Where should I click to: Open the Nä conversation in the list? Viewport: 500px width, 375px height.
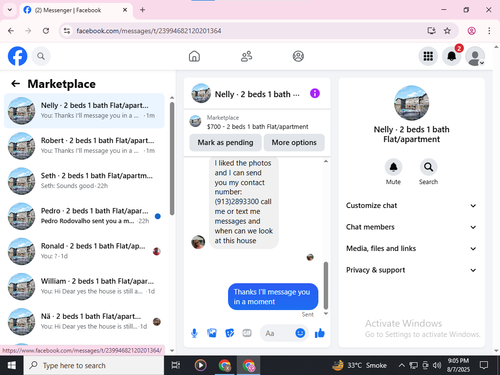84,321
